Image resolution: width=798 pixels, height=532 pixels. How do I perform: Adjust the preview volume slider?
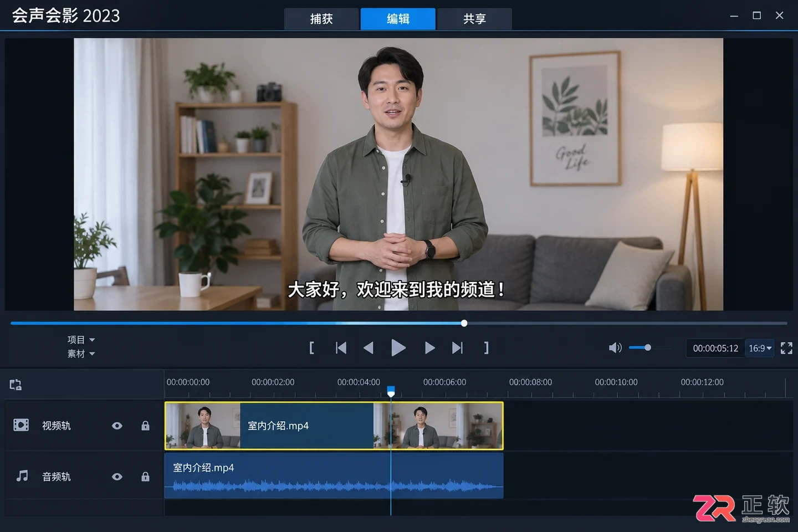(x=650, y=348)
